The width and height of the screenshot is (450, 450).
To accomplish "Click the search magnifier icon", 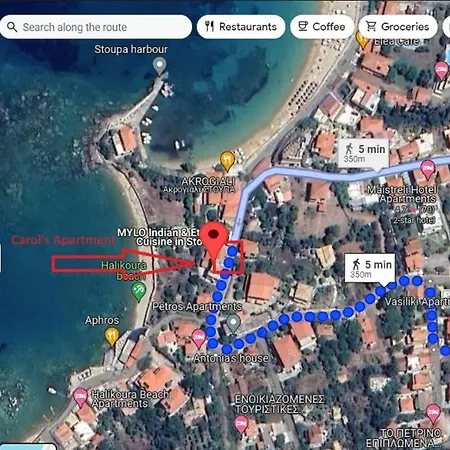I will coord(12,27).
